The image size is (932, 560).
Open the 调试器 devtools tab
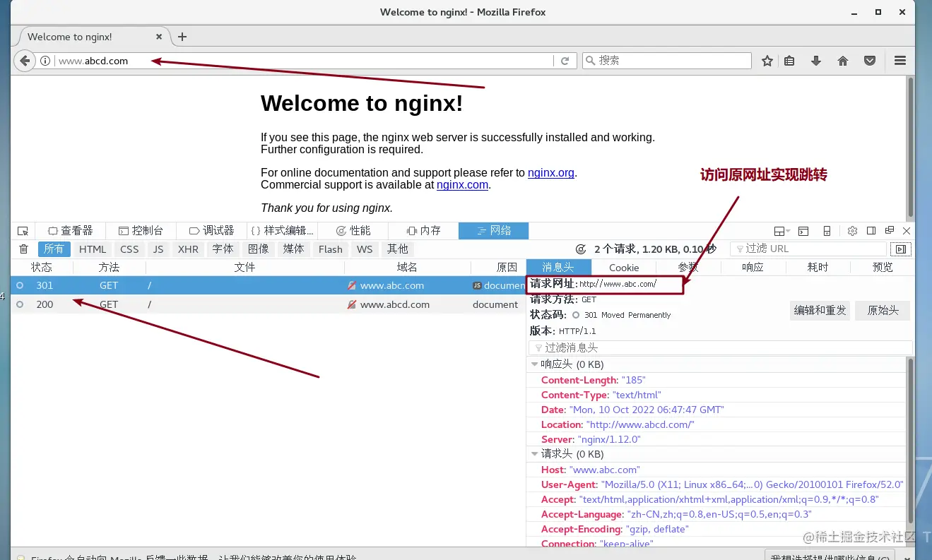[x=211, y=231]
